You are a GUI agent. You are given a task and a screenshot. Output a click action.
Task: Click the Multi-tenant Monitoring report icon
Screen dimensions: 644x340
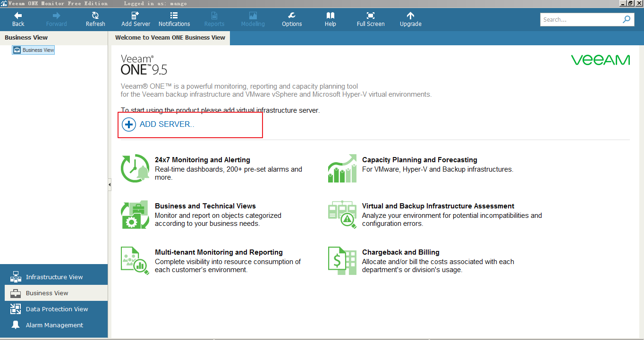pos(135,260)
